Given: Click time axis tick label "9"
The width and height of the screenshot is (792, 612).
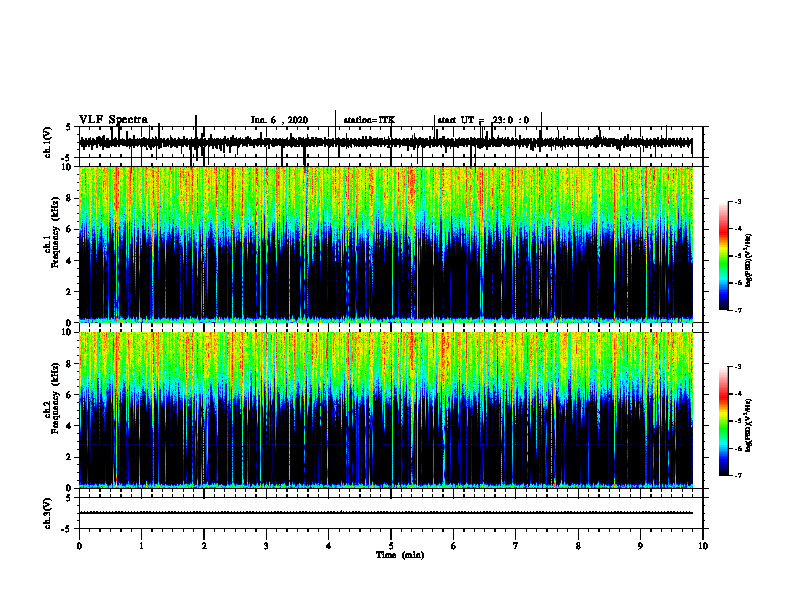Looking at the screenshot, I should [x=640, y=546].
